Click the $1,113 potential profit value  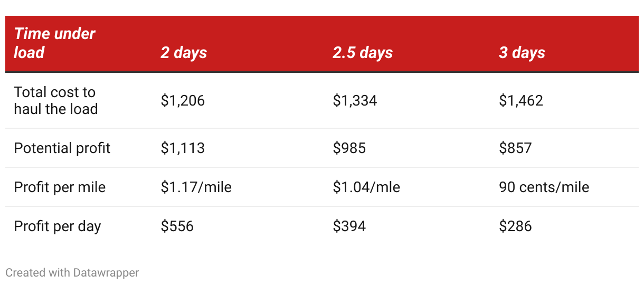tap(183, 148)
